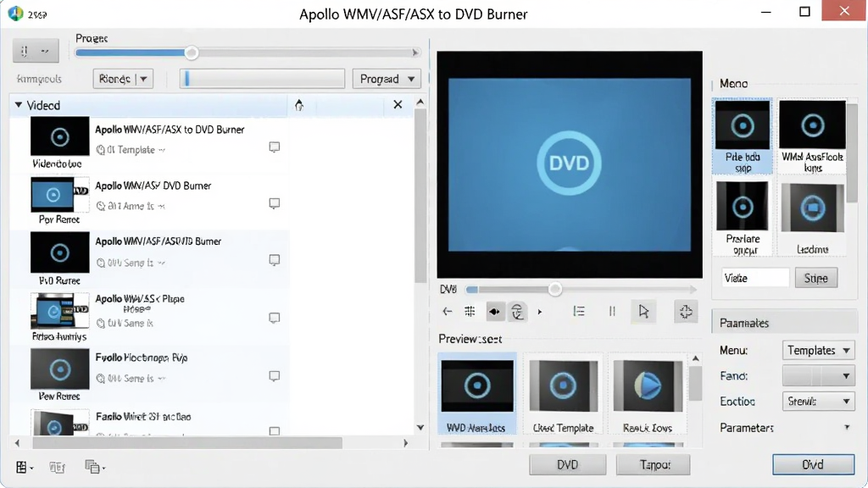This screenshot has height=488, width=868.
Task: Expand the Parameter: arrow
Action: [x=847, y=427]
